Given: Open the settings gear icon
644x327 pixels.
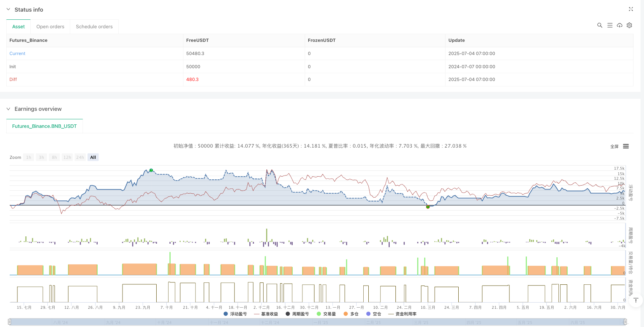Looking at the screenshot, I should click(x=629, y=25).
